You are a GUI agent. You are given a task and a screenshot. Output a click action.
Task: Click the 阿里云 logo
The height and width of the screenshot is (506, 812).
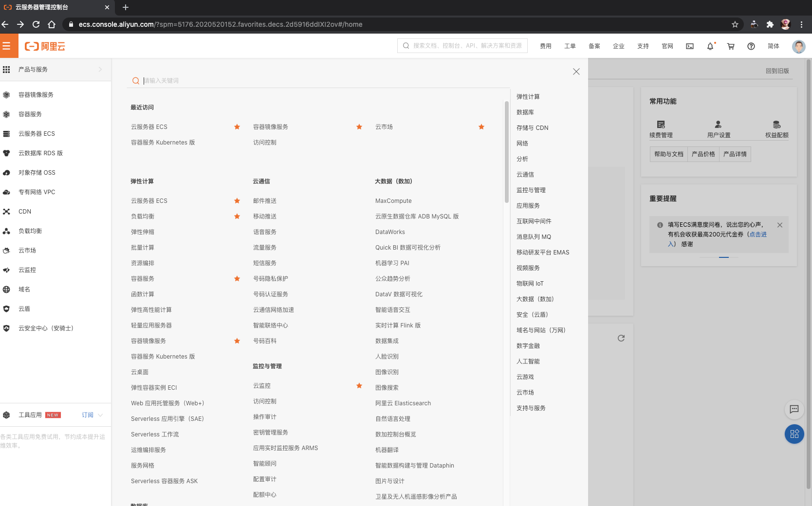[45, 46]
